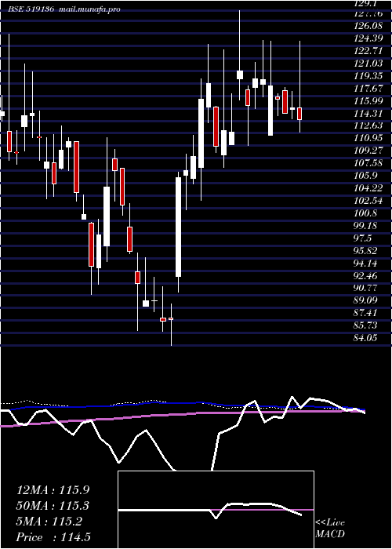
Task: Click the 5MA : 115.2 readout
Action: pyautogui.click(x=49, y=522)
